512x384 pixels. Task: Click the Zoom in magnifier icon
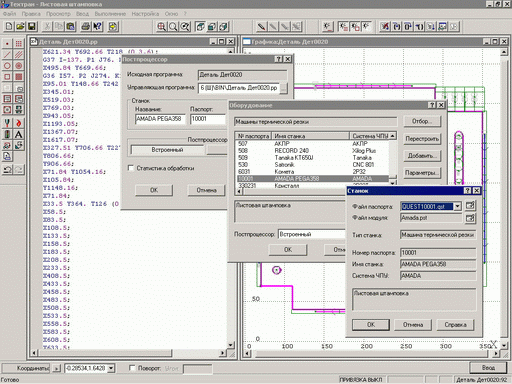pyautogui.click(x=161, y=26)
